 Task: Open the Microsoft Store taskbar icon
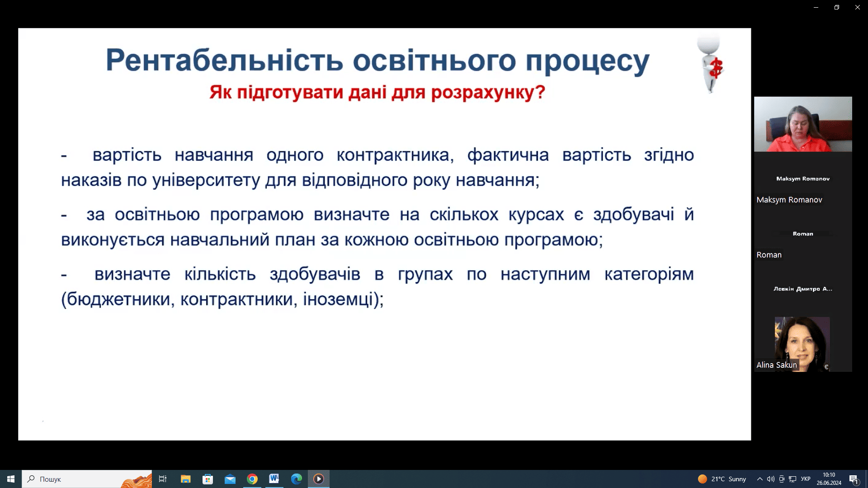208,479
